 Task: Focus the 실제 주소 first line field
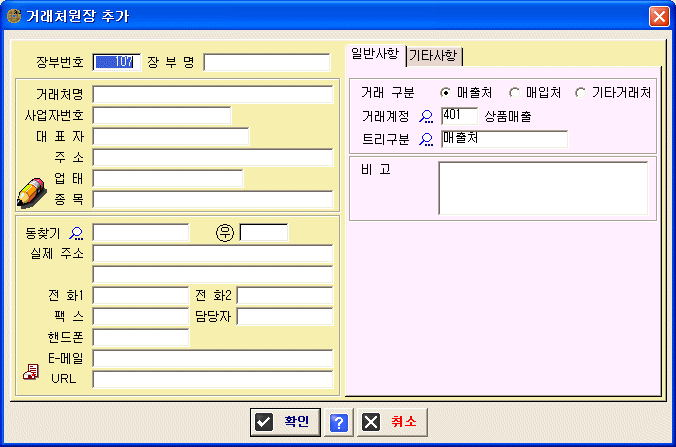213,254
